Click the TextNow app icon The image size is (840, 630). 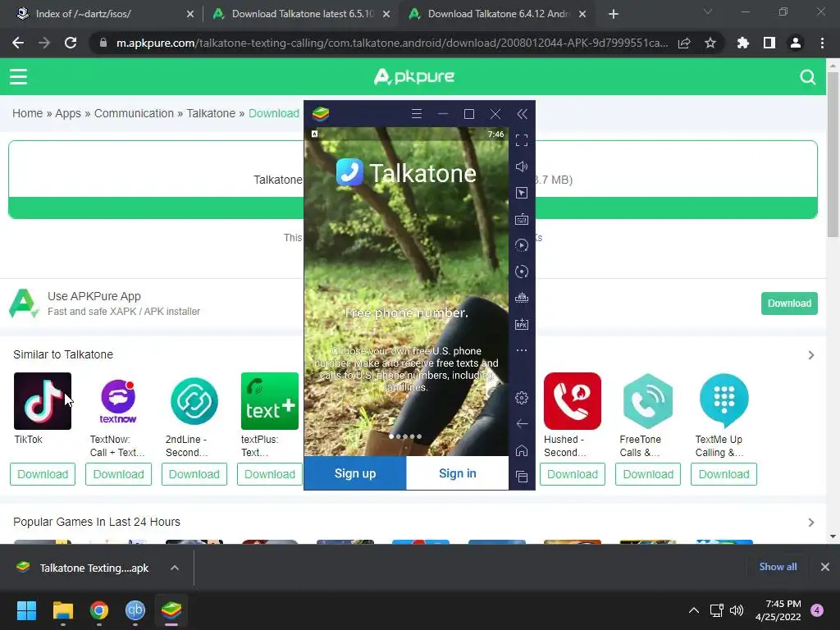click(x=118, y=400)
